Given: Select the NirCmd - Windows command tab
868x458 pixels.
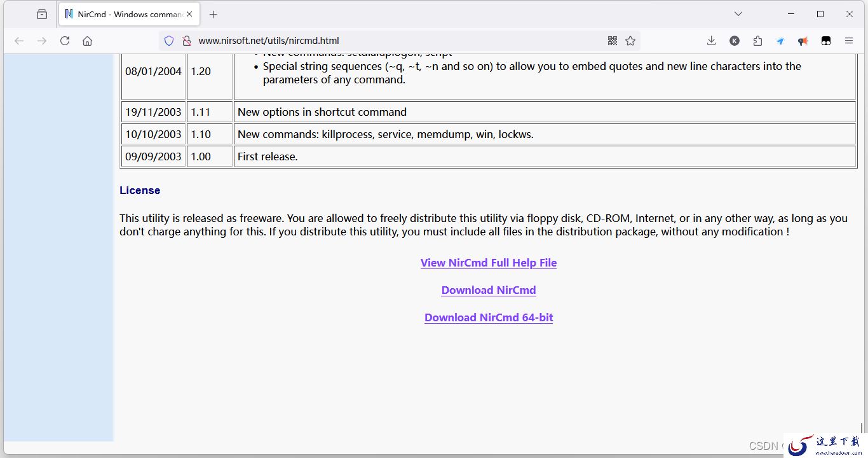Looking at the screenshot, I should point(129,14).
